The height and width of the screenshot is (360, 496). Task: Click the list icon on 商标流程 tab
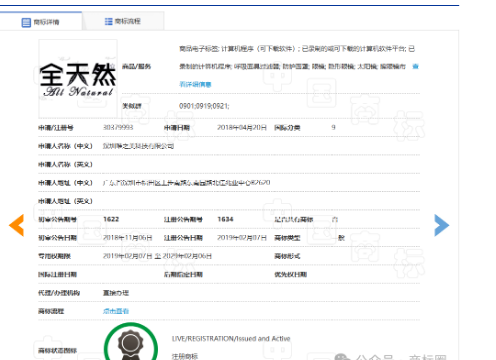point(109,21)
